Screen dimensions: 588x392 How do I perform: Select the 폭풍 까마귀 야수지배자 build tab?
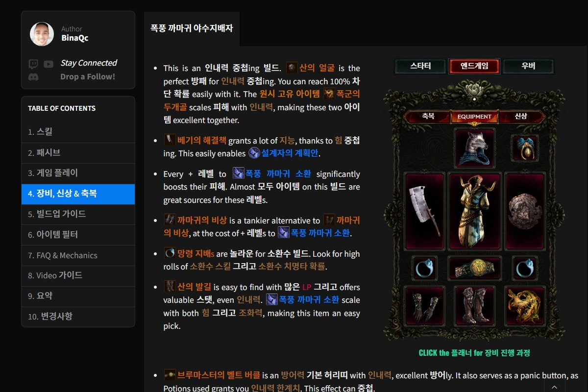point(192,28)
